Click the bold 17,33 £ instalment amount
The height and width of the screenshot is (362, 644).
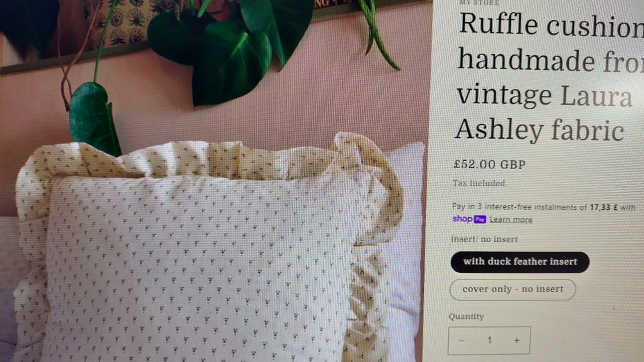604,207
